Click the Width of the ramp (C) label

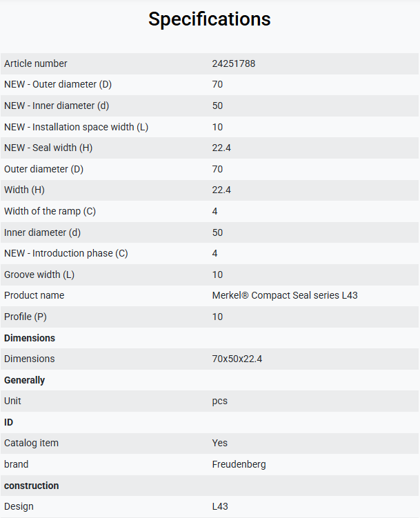[x=50, y=211]
